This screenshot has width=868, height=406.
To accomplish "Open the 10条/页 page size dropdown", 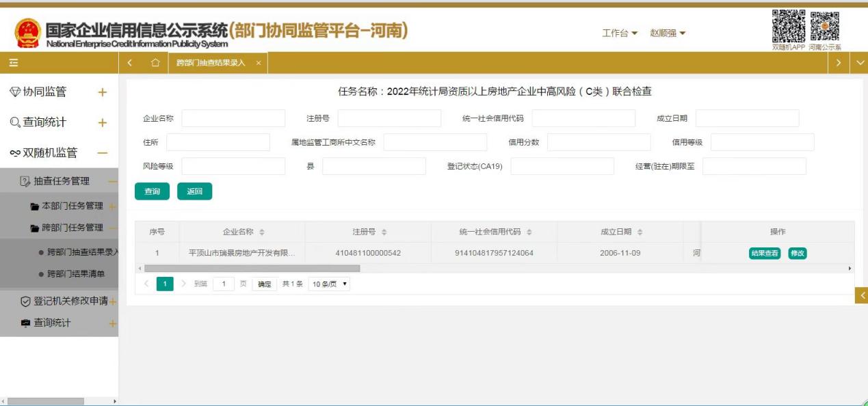I will (329, 284).
